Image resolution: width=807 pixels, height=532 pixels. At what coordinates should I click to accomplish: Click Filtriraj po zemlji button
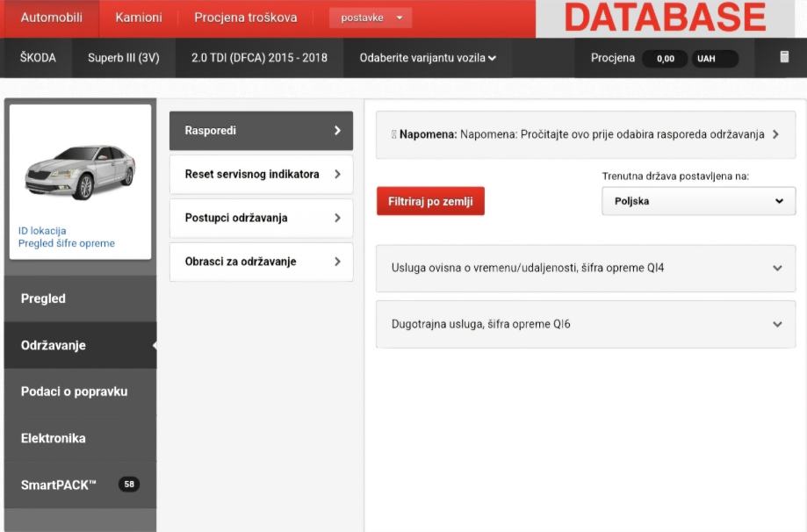430,201
